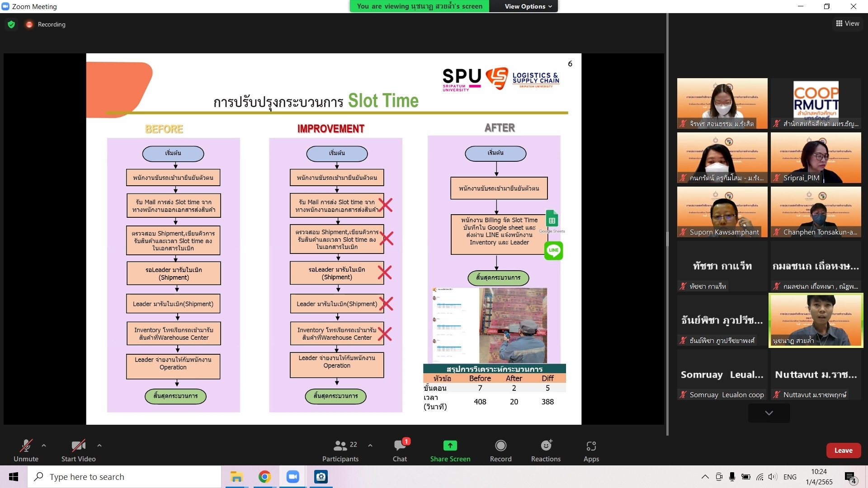Select Chanphen Tonsakun video thumbnail
The width and height of the screenshot is (868, 488).
tap(816, 212)
